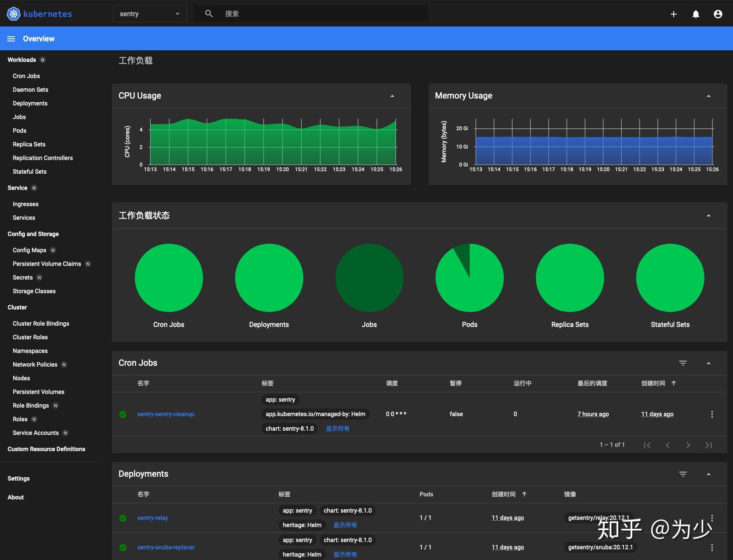Open Ingresses in sidebar

tap(26, 204)
